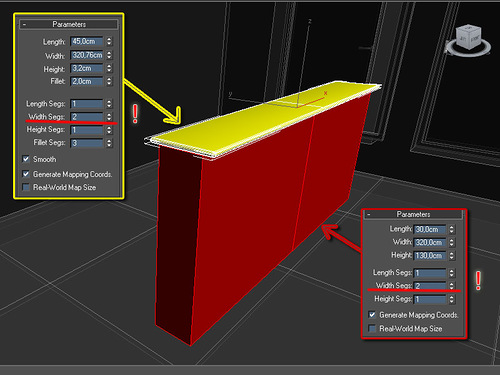Click Width field showing 320,76cm
This screenshot has height=375, width=500.
(x=87, y=55)
